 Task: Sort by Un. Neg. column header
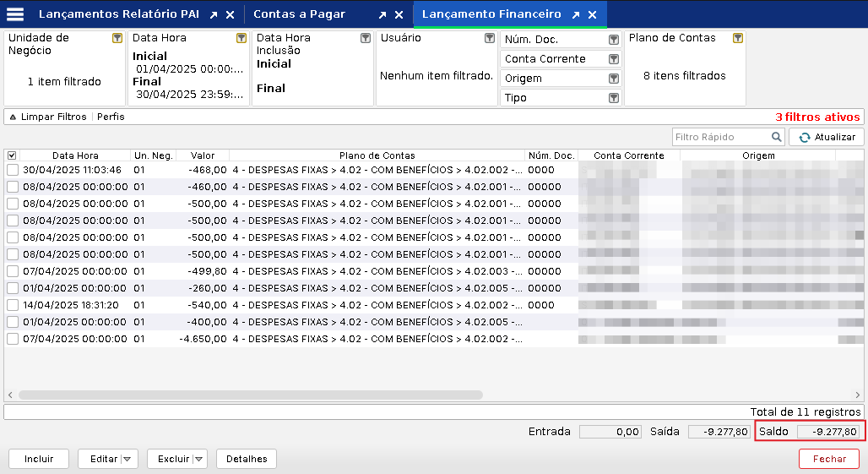point(154,155)
